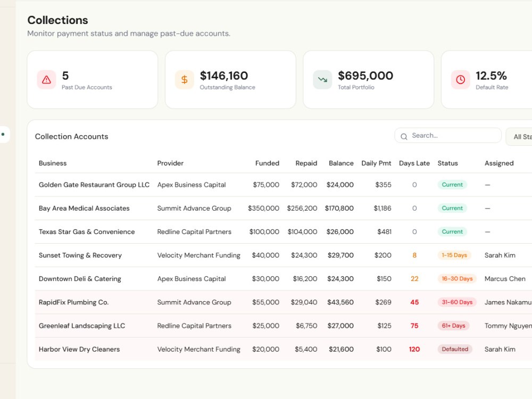Click Current status badge for Bay Area Medical
Viewport: 532px width, 399px height.
(x=452, y=208)
